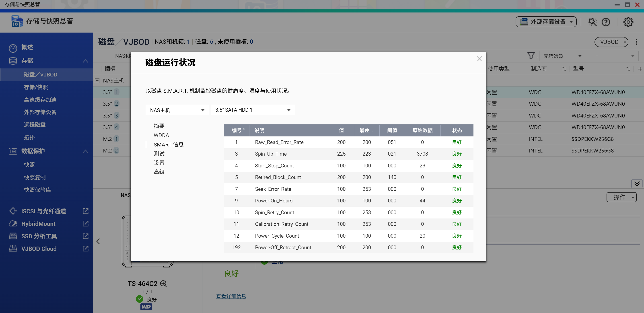
Task: Click the three-dot more options icon
Action: tap(636, 42)
